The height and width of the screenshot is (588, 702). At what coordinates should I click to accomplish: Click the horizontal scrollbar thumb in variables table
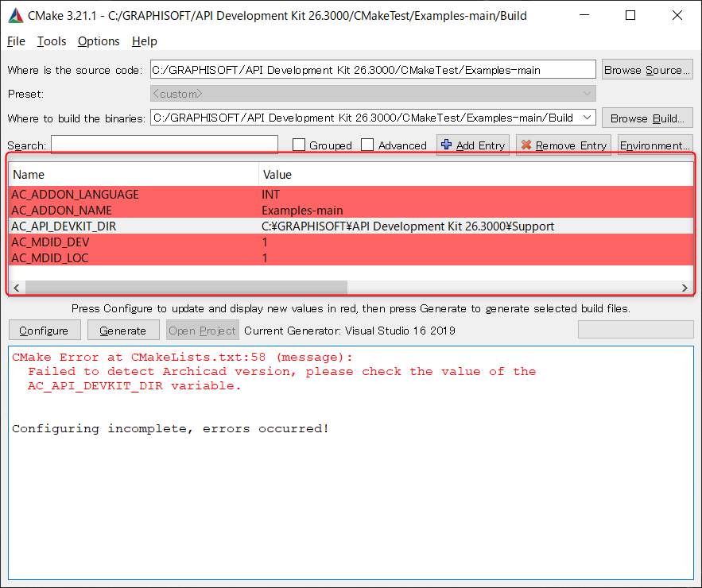coord(186,288)
